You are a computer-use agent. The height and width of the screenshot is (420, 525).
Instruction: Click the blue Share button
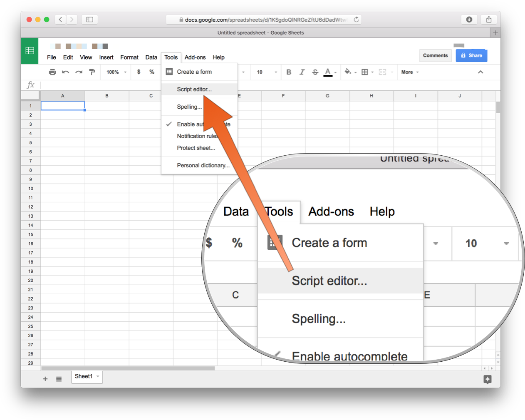(471, 55)
